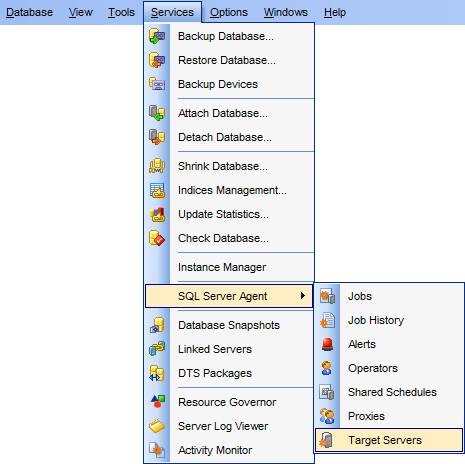
Task: Choose Attach Database... entry
Action: pyautogui.click(x=229, y=113)
